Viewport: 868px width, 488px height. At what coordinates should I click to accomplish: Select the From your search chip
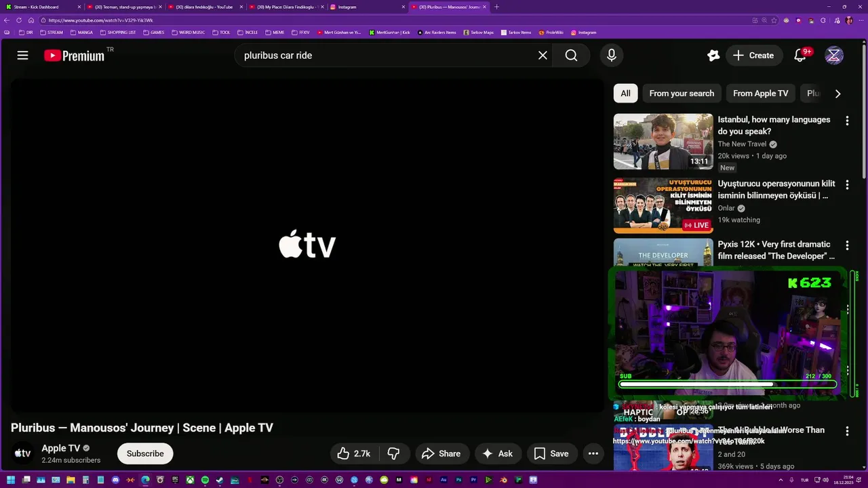682,94
